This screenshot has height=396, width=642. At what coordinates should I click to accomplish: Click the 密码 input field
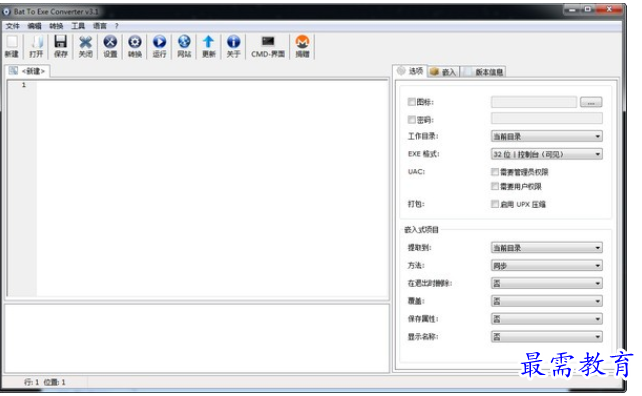(x=547, y=119)
